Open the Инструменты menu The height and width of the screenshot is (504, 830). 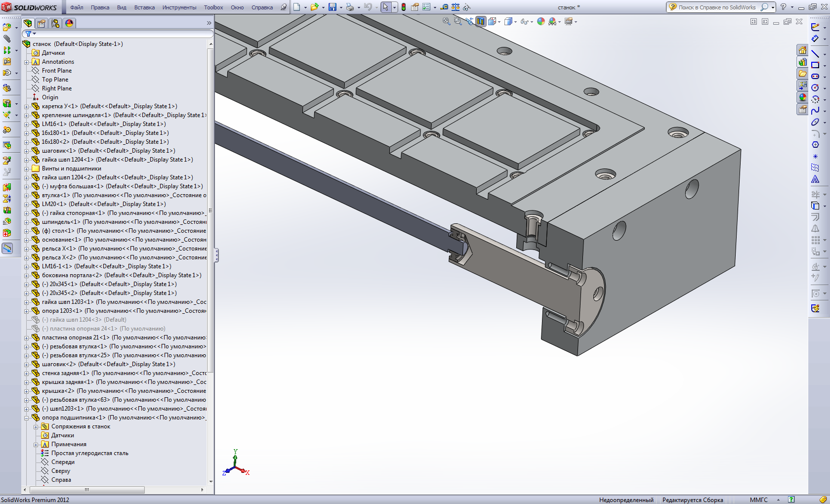click(179, 7)
